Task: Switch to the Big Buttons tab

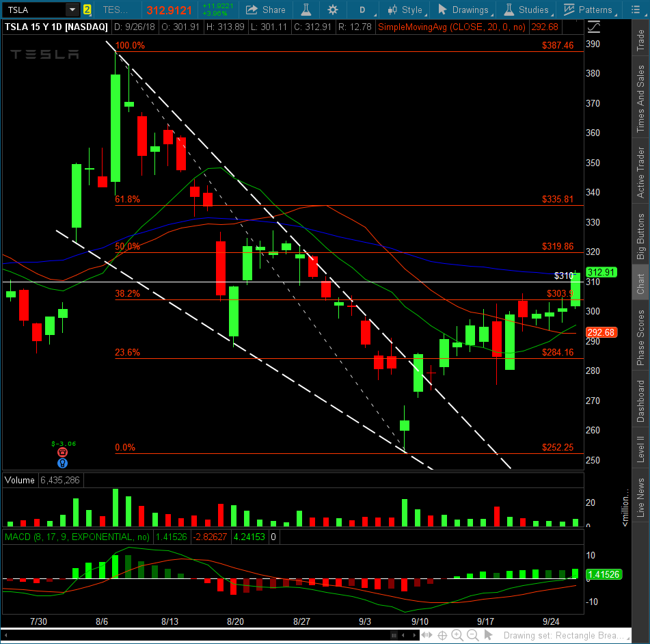Action: (x=640, y=237)
